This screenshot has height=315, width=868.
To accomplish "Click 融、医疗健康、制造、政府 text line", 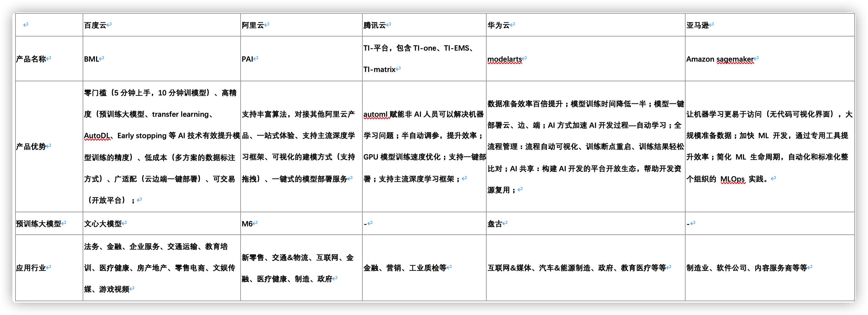I will [x=287, y=279].
